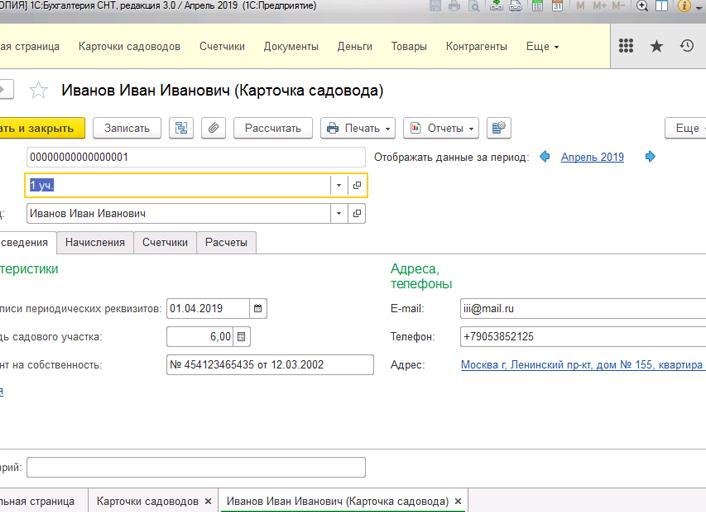Close the Карточки садоводов window tab
This screenshot has width=706, height=512.
(x=208, y=501)
